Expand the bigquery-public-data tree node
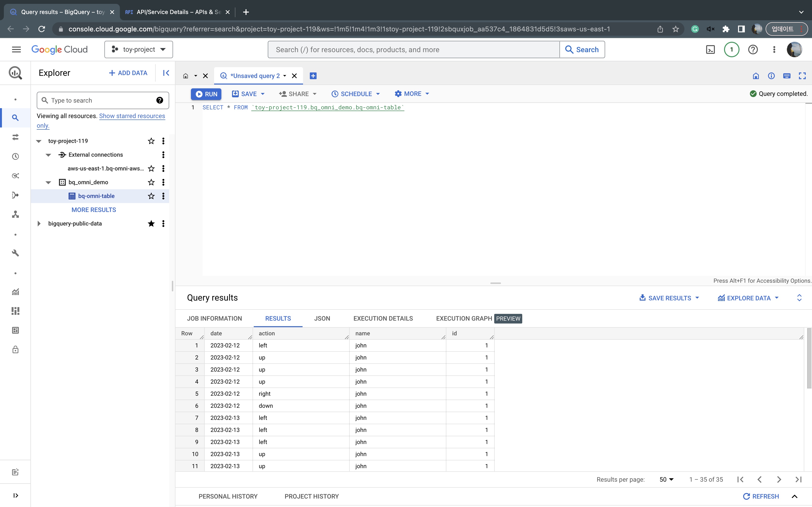This screenshot has height=507, width=812. pos(39,224)
